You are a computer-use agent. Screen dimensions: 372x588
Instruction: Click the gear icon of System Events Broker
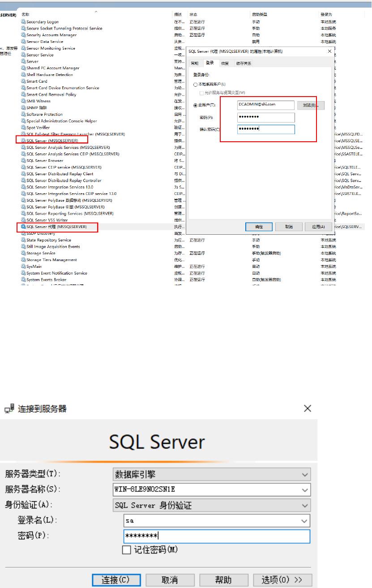point(23,279)
